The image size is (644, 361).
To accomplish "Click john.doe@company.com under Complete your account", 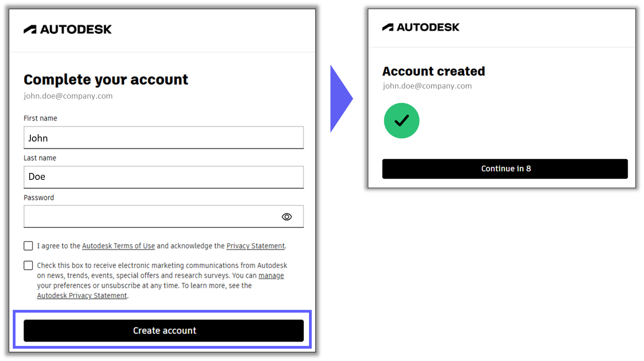I will click(x=68, y=96).
